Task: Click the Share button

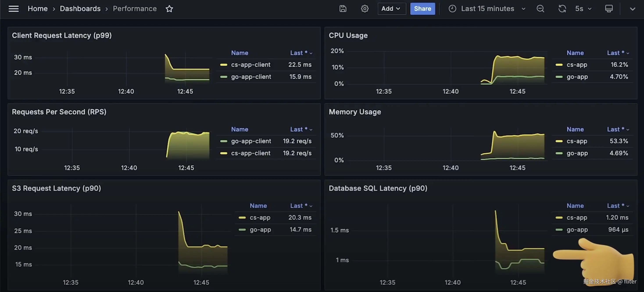Action: 422,9
